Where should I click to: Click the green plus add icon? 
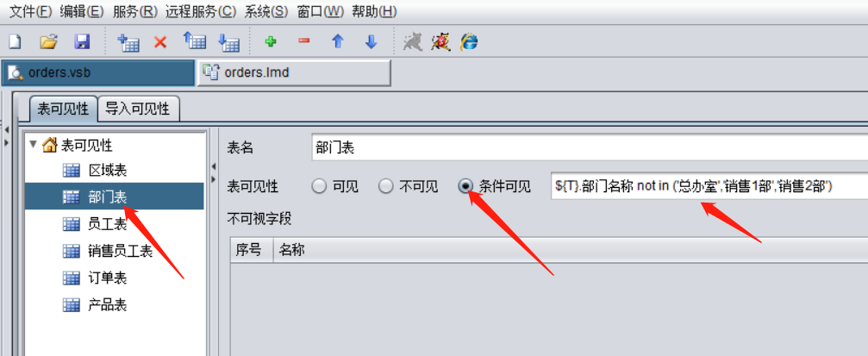click(x=271, y=41)
